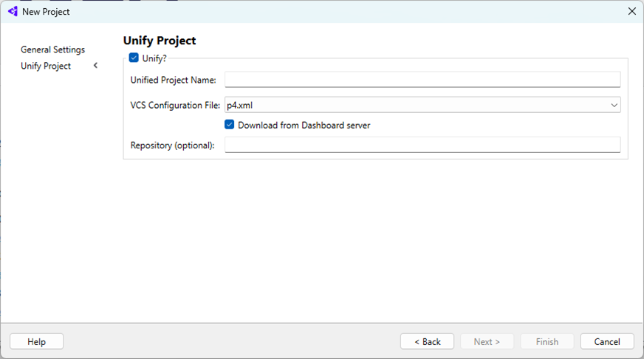Screen dimensions: 644x359
Task: Focus the Unified Project Name field
Action: 422,80
